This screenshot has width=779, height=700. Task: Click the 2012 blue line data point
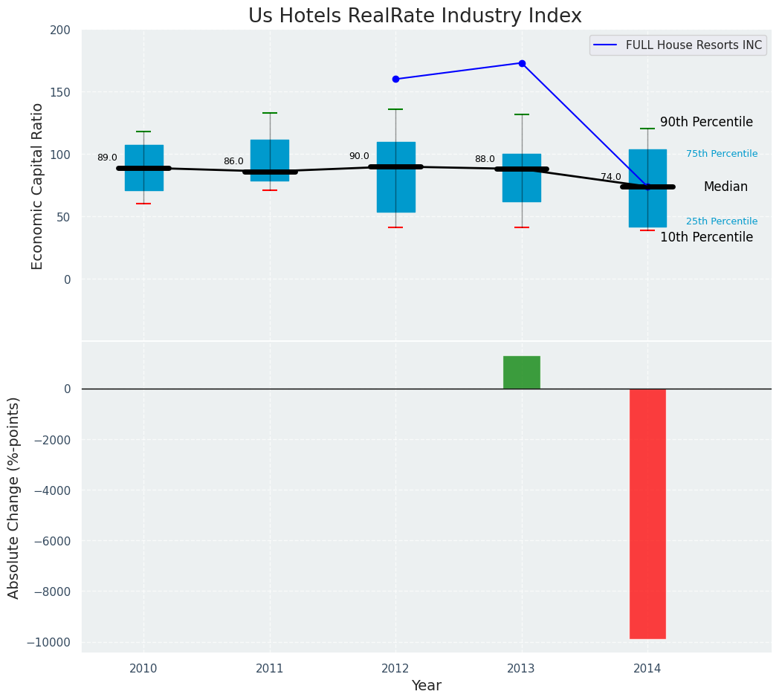[x=395, y=79]
